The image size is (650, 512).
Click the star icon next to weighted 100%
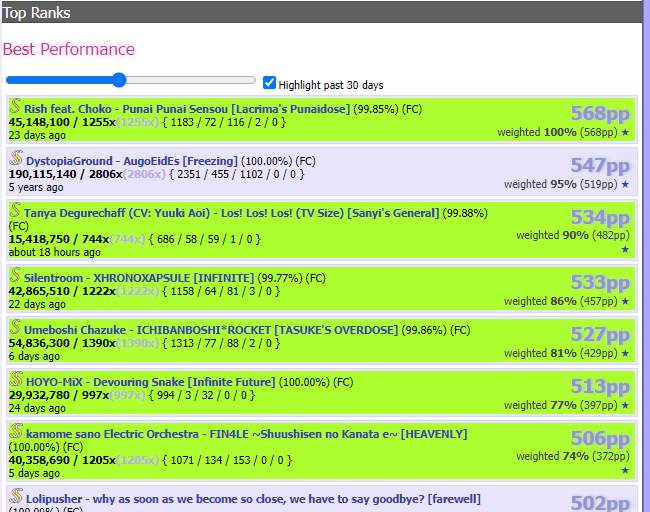626,132
